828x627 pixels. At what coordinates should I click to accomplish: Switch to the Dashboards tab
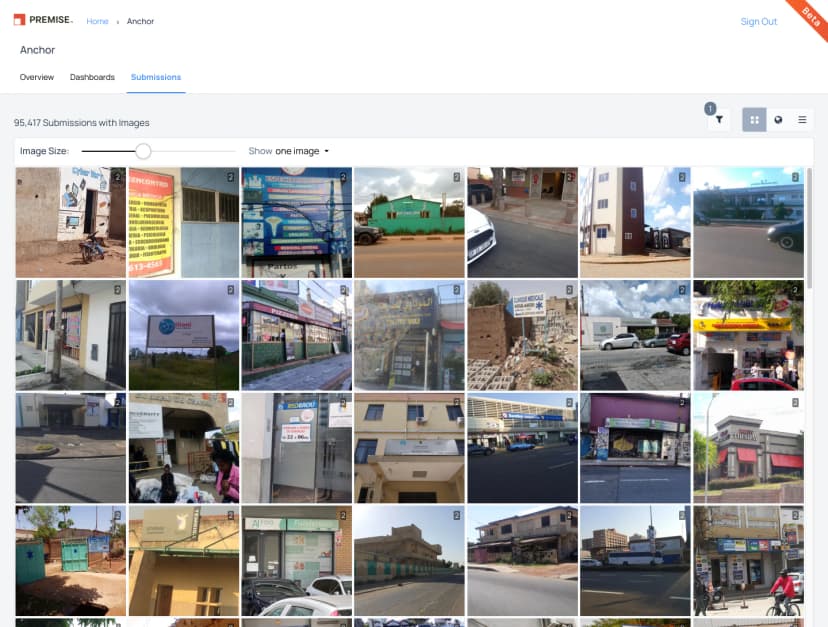[92, 77]
